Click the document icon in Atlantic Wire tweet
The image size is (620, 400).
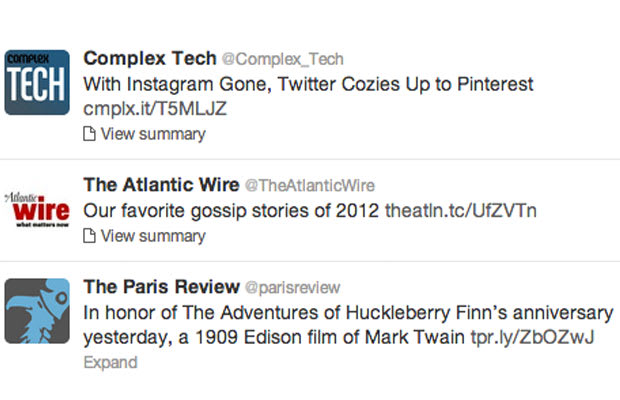[89, 236]
